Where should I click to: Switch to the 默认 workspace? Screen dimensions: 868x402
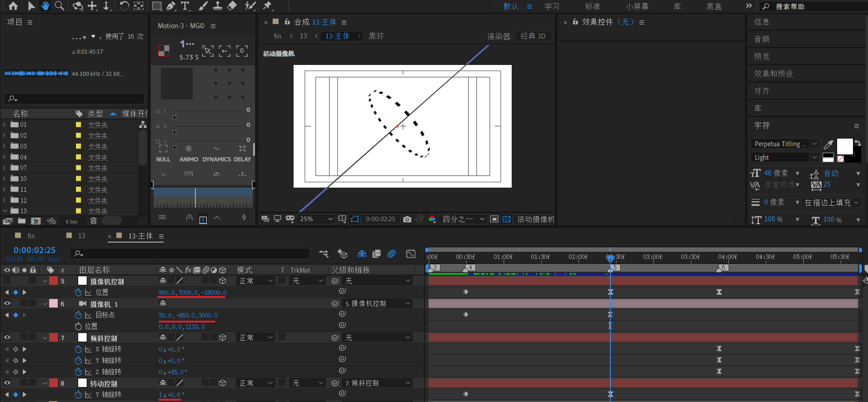click(511, 6)
